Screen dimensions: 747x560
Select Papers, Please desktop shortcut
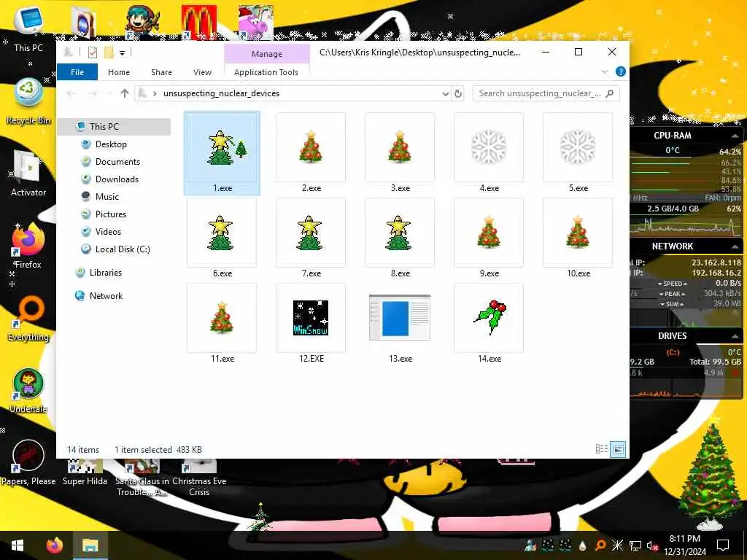pos(28,463)
